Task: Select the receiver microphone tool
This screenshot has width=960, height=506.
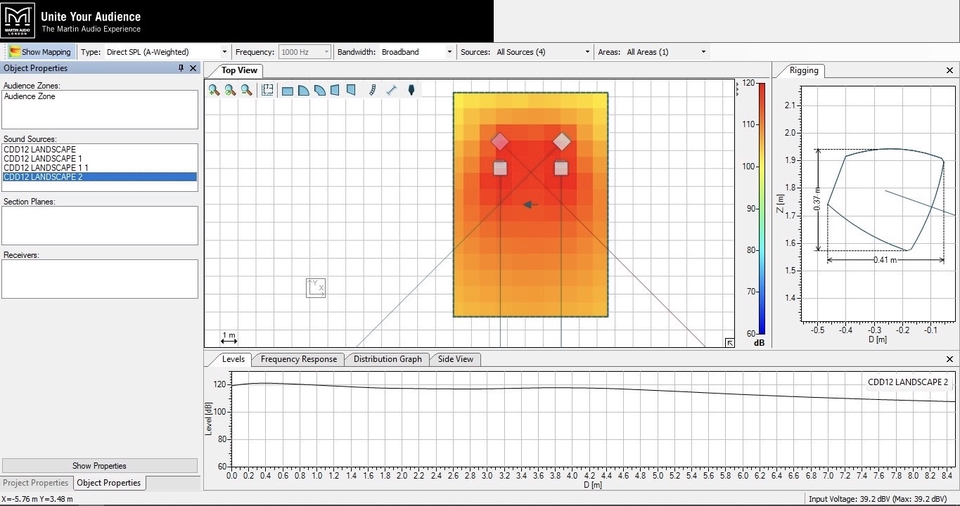Action: point(411,90)
